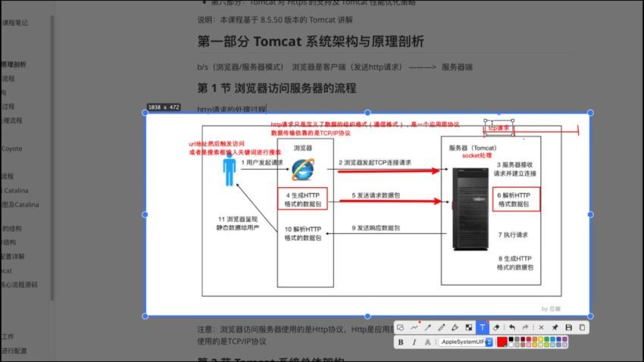The image size is (644, 362).
Task: Select the Coyote outline entry
Action: coord(11,148)
